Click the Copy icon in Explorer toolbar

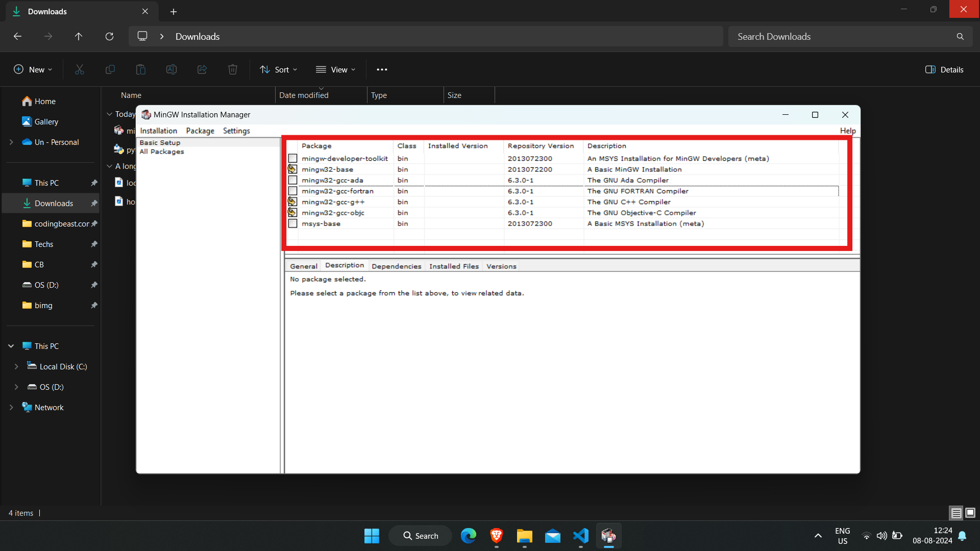[x=110, y=69]
